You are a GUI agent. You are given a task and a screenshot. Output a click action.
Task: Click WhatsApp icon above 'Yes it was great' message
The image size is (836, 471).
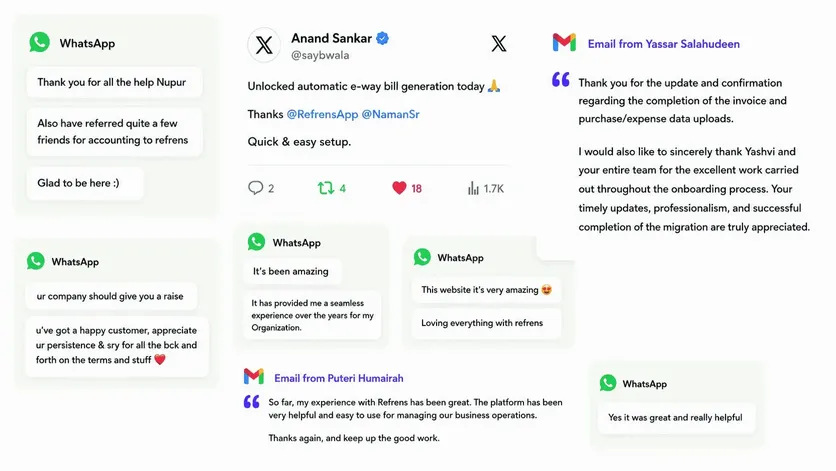tap(608, 383)
